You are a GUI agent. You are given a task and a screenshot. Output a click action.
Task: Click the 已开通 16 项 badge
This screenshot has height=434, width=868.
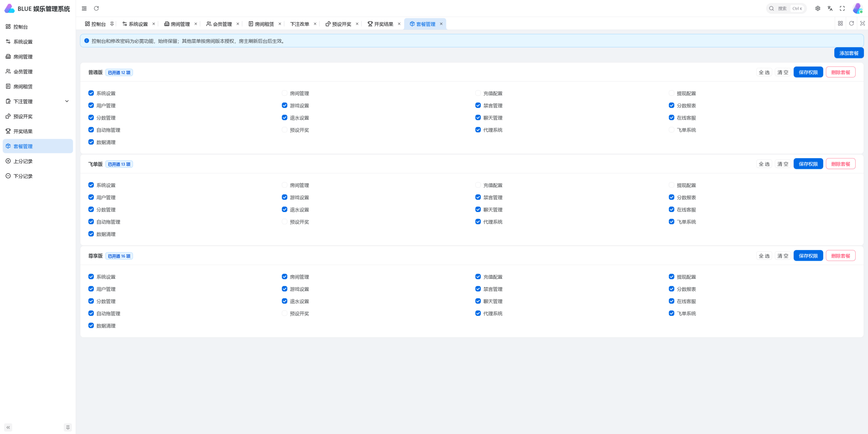coord(119,256)
